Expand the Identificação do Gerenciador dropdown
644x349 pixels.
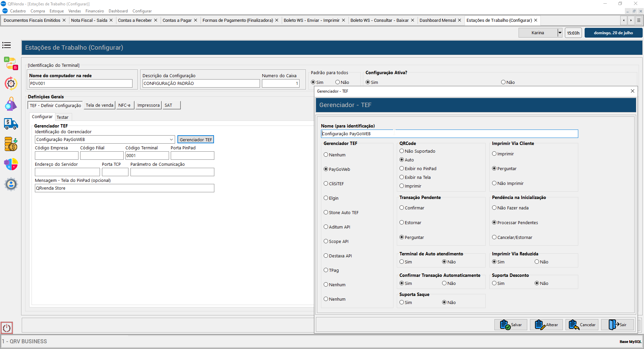click(x=171, y=140)
